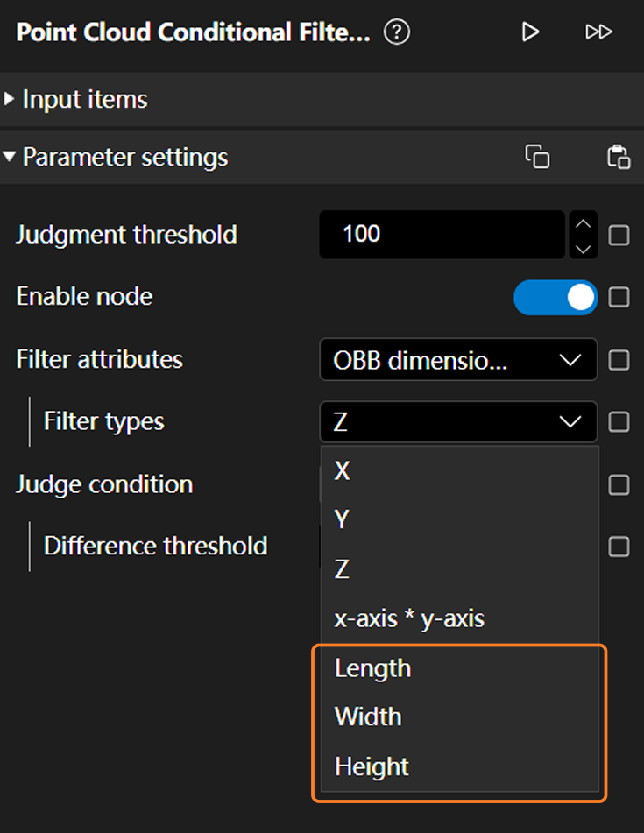Viewport: 644px width, 833px height.
Task: Collapse the Parameter settings section
Action: pyautogui.click(x=124, y=158)
